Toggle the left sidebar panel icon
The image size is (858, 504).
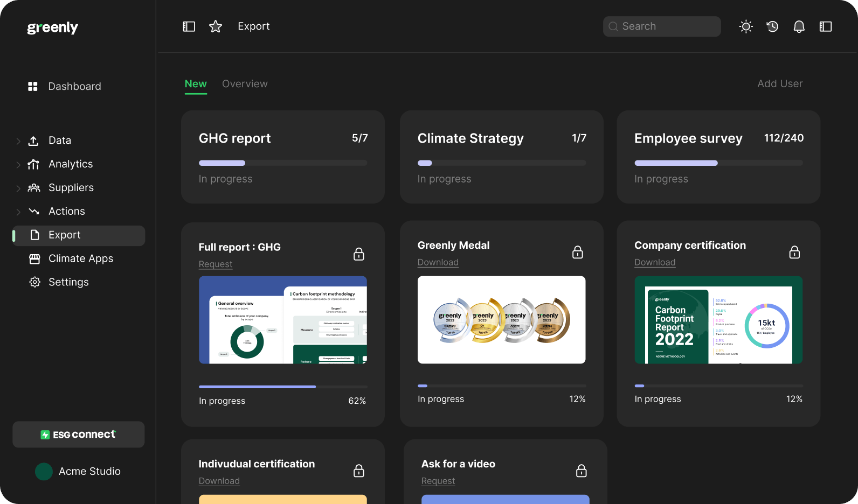point(189,26)
